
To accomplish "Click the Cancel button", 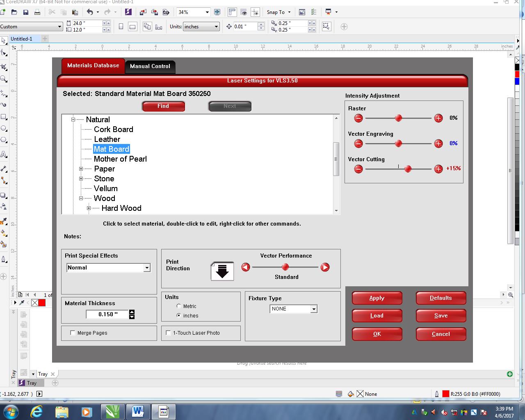I will (x=441, y=334).
